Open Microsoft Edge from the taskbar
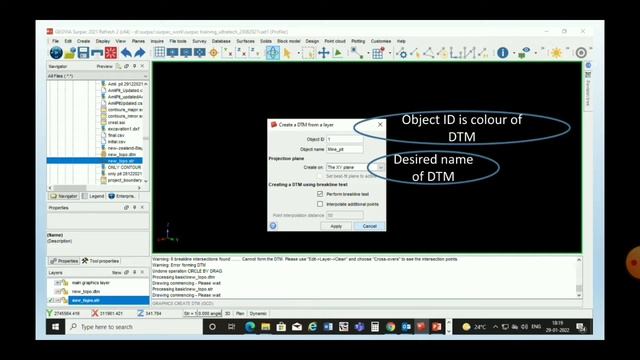 click(x=250, y=327)
